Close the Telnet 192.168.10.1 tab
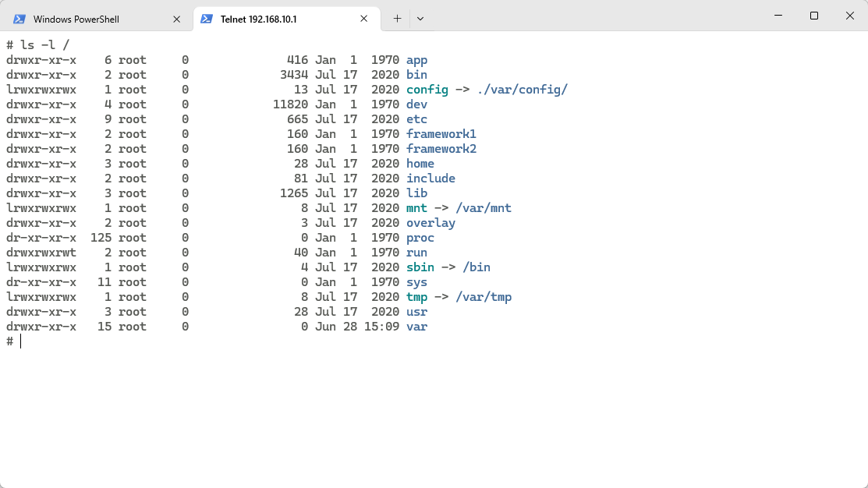The height and width of the screenshot is (488, 868). tap(363, 19)
